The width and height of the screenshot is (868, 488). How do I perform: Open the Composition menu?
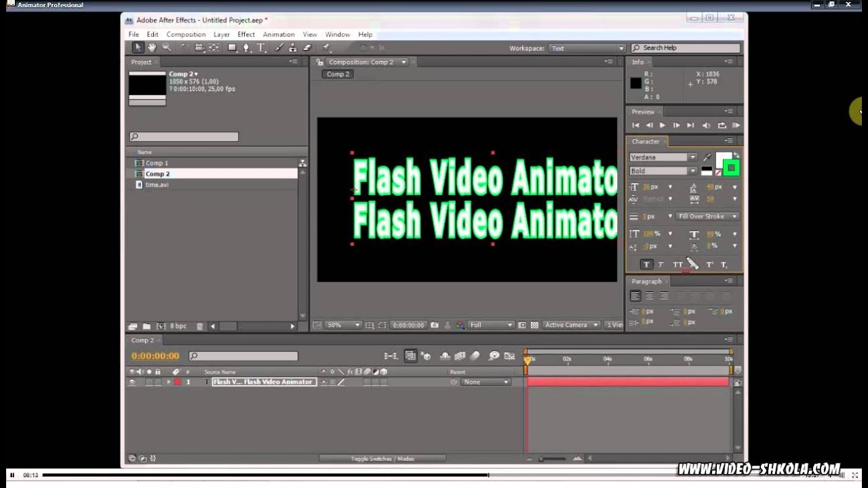click(x=186, y=35)
